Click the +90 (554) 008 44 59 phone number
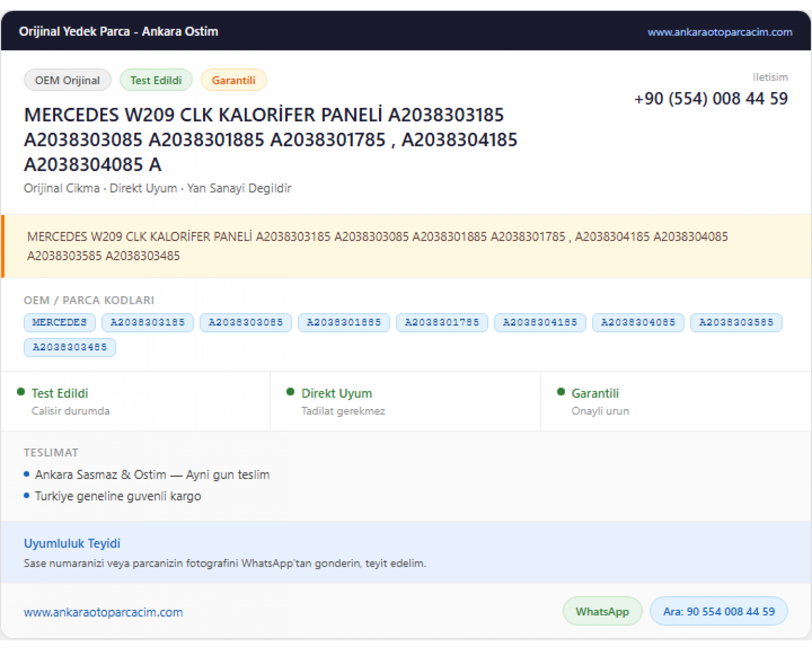The height and width of the screenshot is (650, 812). pyautogui.click(x=711, y=99)
